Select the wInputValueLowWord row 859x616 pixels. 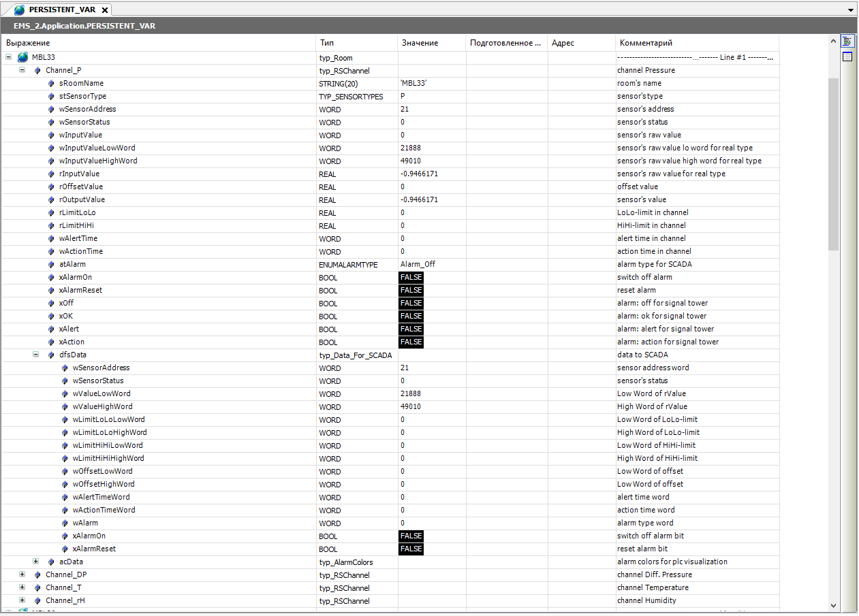coord(390,148)
